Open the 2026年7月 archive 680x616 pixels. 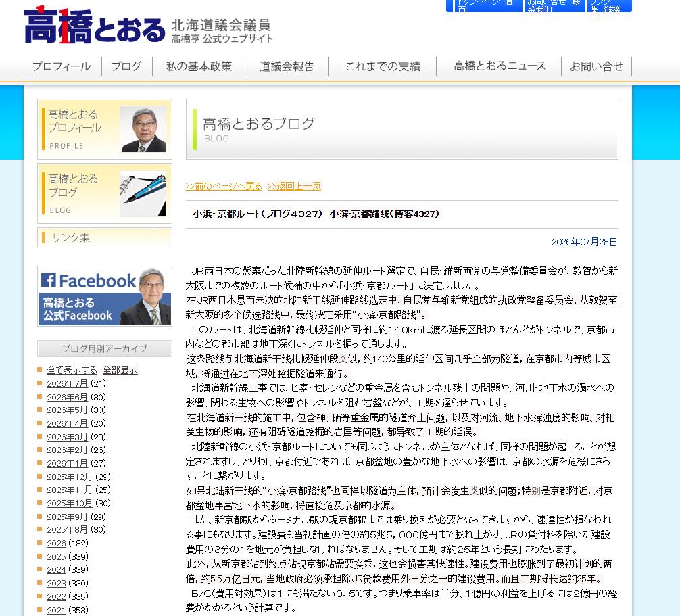(x=67, y=383)
